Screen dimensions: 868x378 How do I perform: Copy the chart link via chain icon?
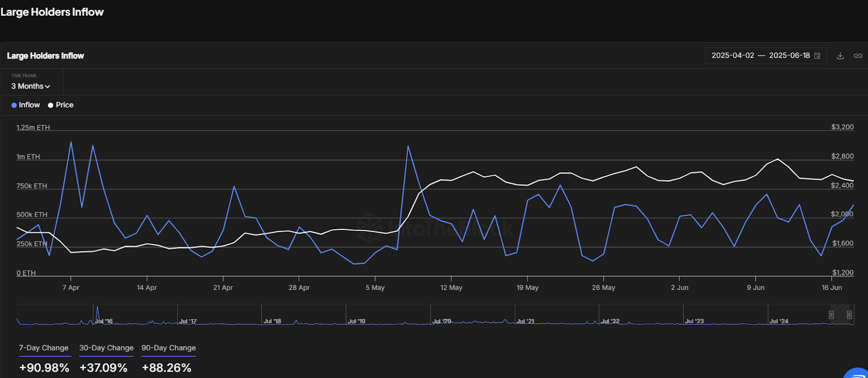[858, 56]
